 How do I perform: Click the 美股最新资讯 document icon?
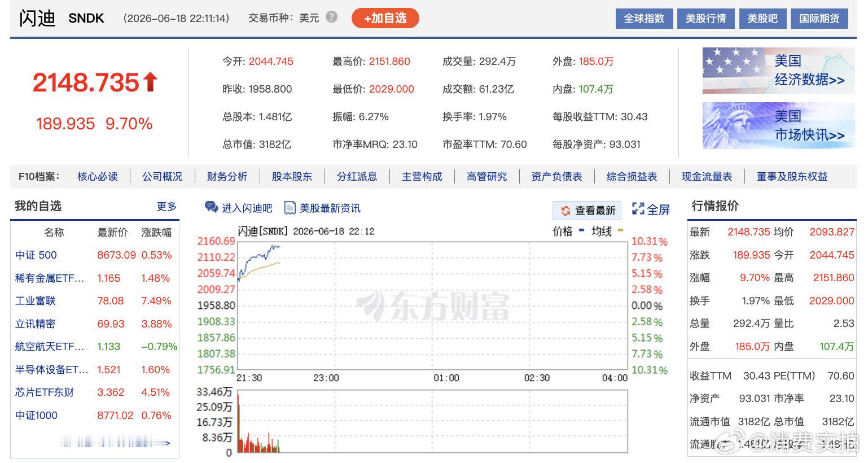[290, 208]
